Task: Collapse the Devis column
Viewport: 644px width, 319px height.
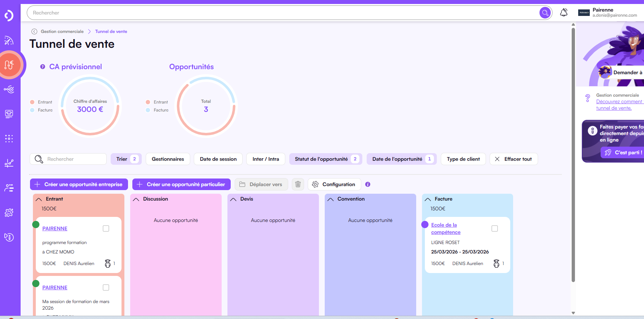Action: click(233, 199)
